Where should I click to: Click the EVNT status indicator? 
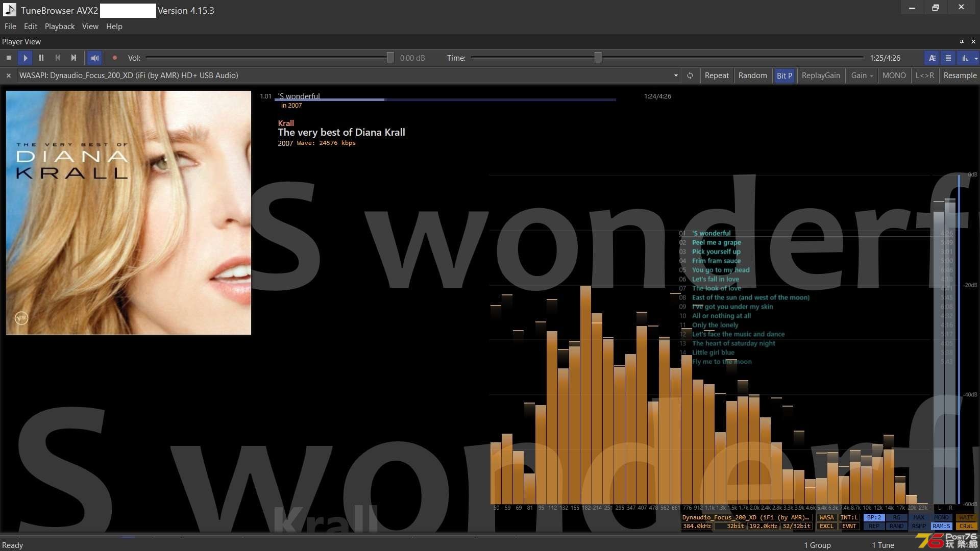(x=849, y=526)
